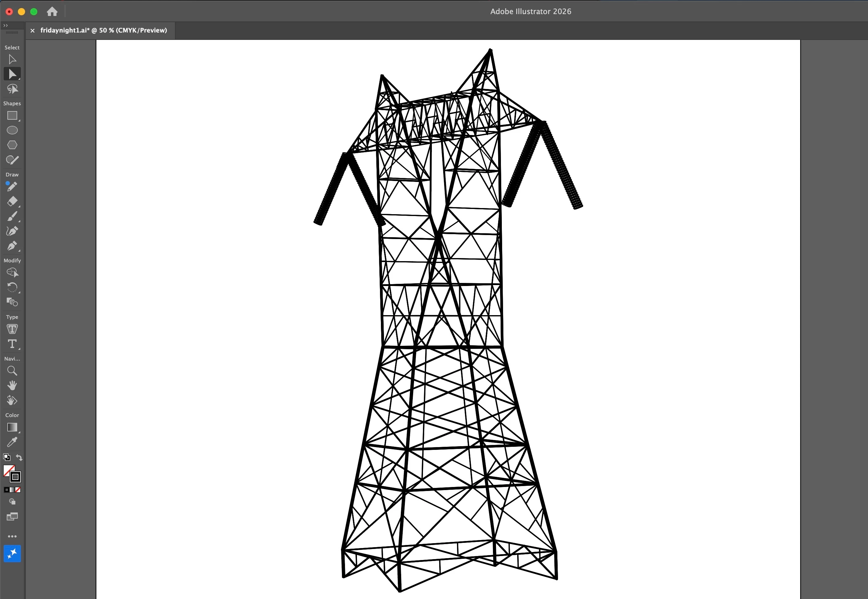Open Edit Toolbar three-dots menu
The width and height of the screenshot is (868, 599).
pyautogui.click(x=12, y=536)
